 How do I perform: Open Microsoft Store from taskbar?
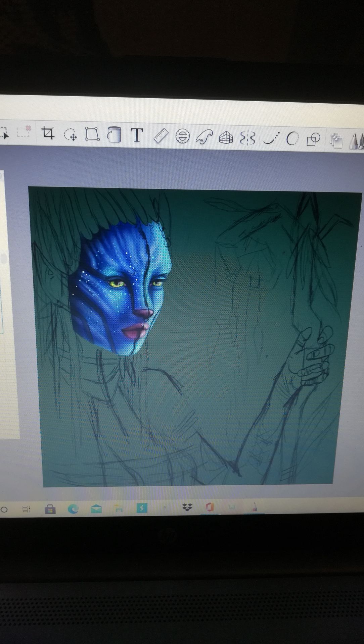(50, 509)
